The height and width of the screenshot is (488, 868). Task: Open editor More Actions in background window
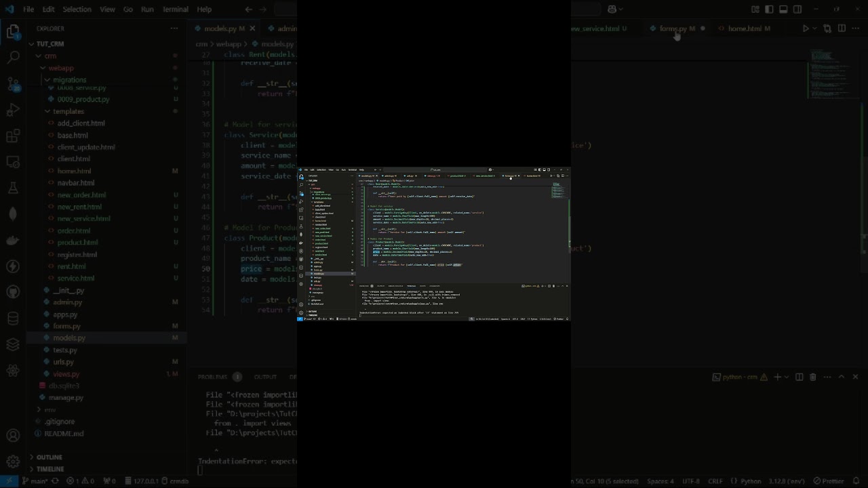[x=856, y=28]
